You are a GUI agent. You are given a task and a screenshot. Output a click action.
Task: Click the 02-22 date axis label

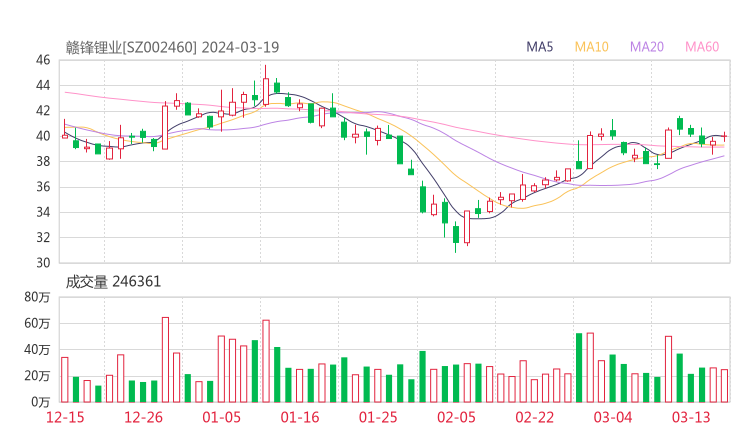(534, 417)
